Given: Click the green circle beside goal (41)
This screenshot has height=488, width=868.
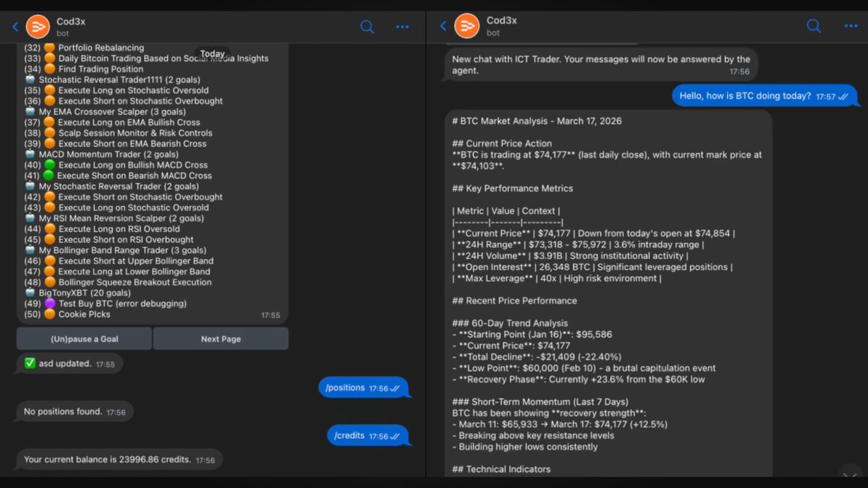Looking at the screenshot, I should [x=50, y=176].
